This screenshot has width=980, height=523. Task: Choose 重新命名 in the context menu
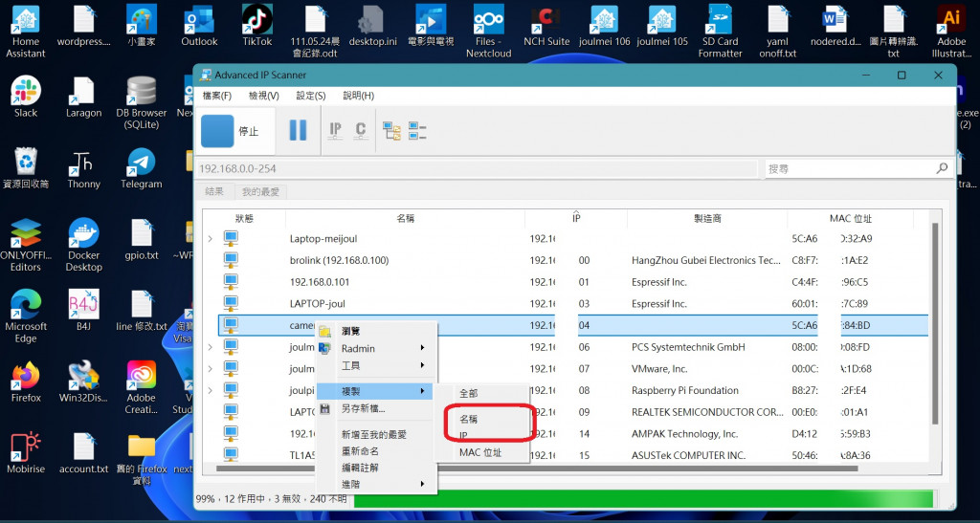376,450
